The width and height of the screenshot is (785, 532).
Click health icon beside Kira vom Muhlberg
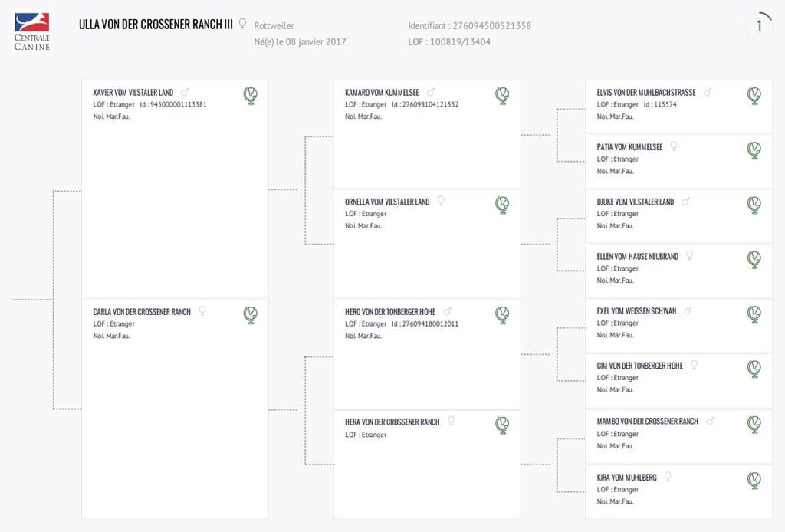coord(754,480)
